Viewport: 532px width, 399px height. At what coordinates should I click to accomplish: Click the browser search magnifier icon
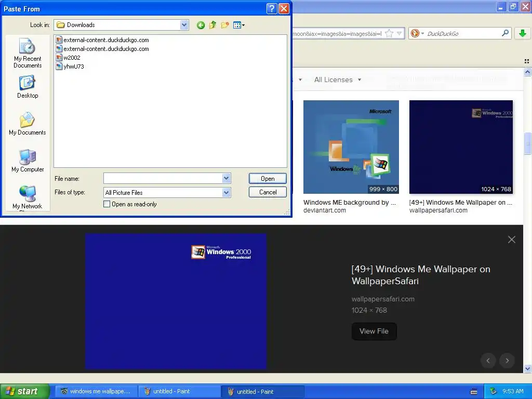[505, 33]
